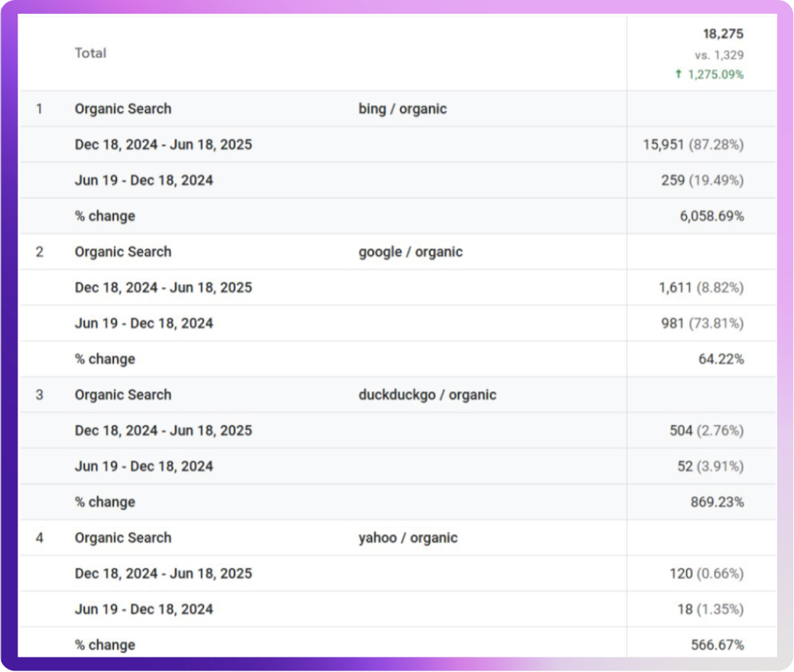Select row number 1
This screenshot has height=672, width=794.
[x=40, y=108]
